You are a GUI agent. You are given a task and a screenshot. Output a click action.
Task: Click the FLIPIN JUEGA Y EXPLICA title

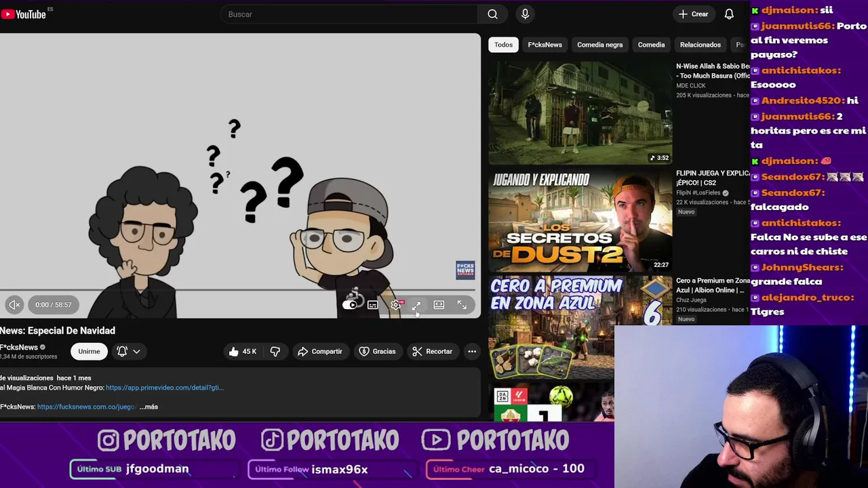click(713, 178)
